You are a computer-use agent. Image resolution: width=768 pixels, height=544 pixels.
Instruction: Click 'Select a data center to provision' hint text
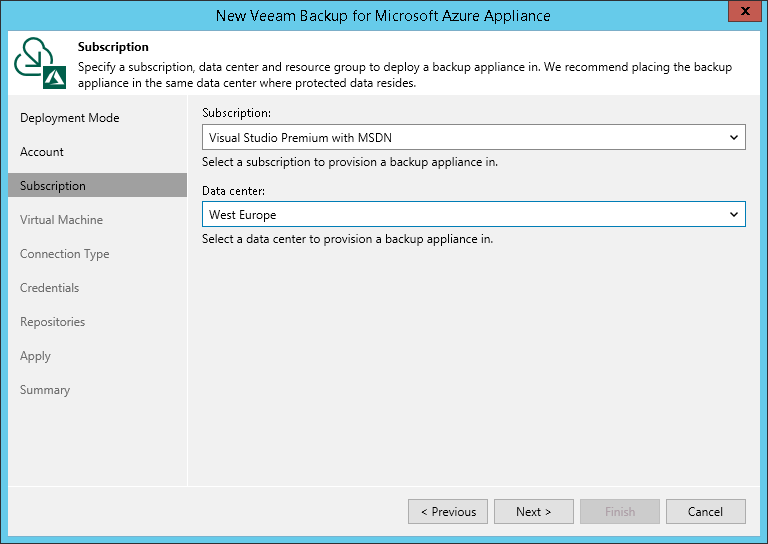click(347, 239)
